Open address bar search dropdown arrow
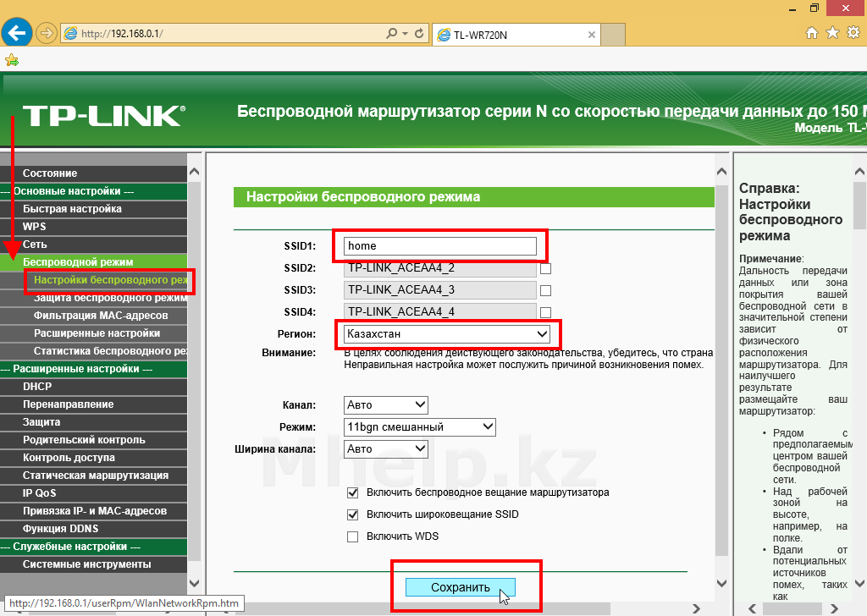Screen dimensions: 867x616 click(405, 33)
